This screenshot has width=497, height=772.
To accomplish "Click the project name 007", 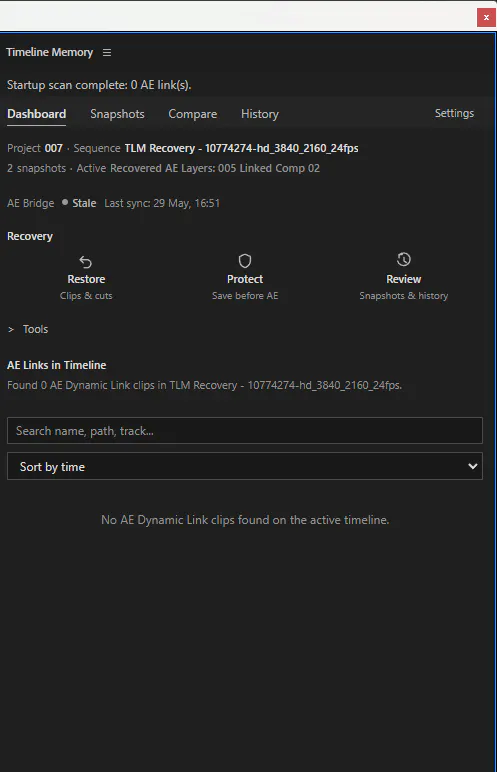I will pyautogui.click(x=54, y=148).
